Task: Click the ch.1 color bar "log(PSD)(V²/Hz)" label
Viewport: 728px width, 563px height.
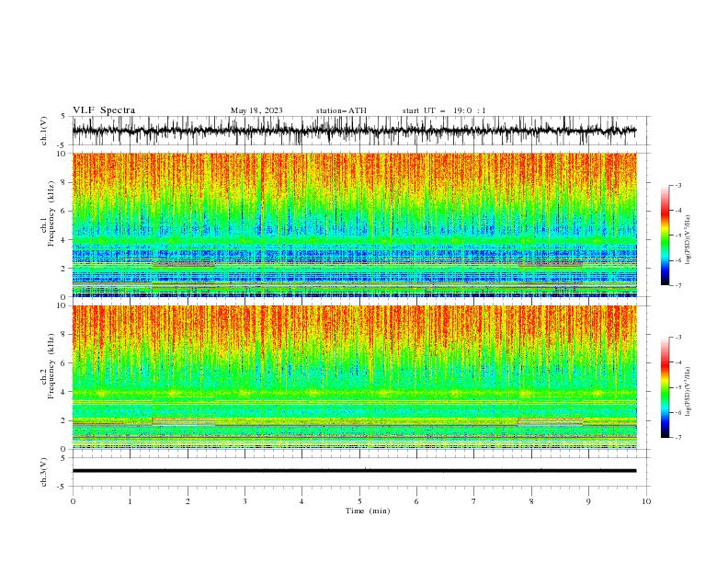Action: coord(688,240)
